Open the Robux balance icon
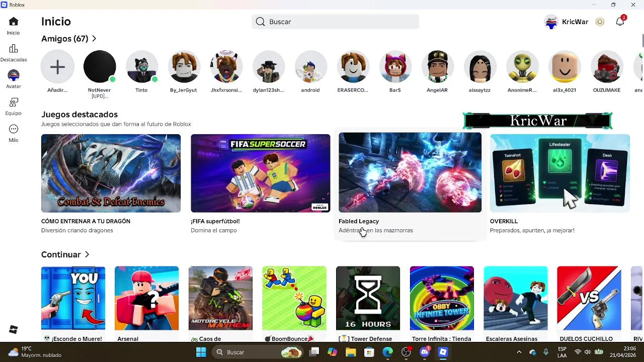644x362 pixels. click(x=600, y=22)
